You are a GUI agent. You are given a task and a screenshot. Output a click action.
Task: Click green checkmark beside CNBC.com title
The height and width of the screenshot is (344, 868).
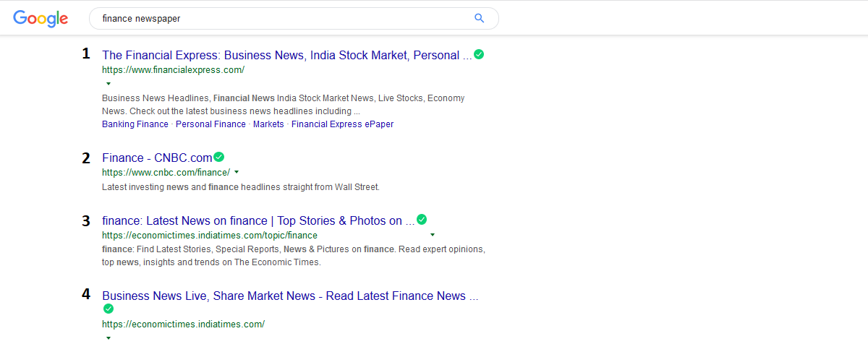click(x=218, y=157)
